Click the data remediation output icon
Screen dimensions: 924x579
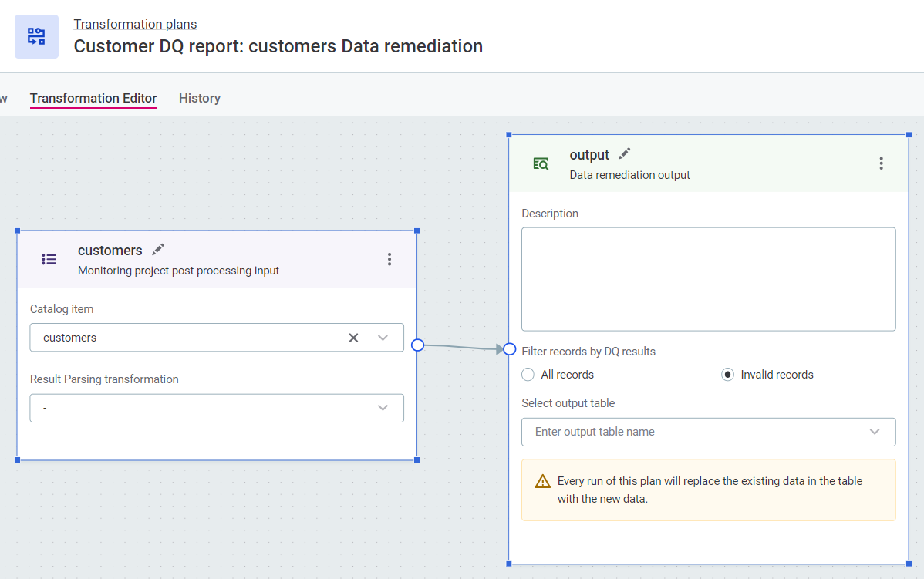pos(541,163)
